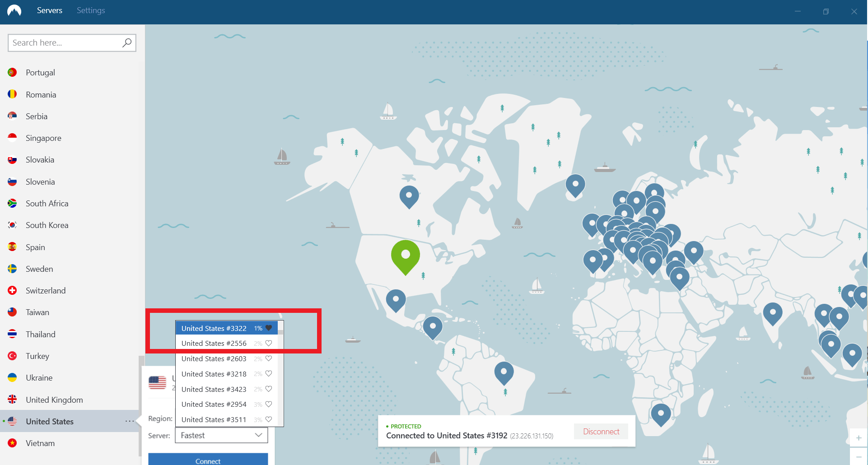Click the Spain flag icon

[x=13, y=247]
